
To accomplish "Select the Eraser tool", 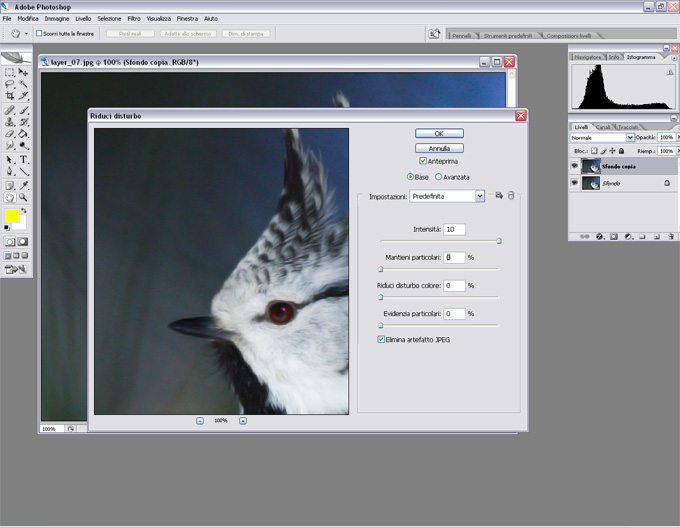I will click(10, 134).
